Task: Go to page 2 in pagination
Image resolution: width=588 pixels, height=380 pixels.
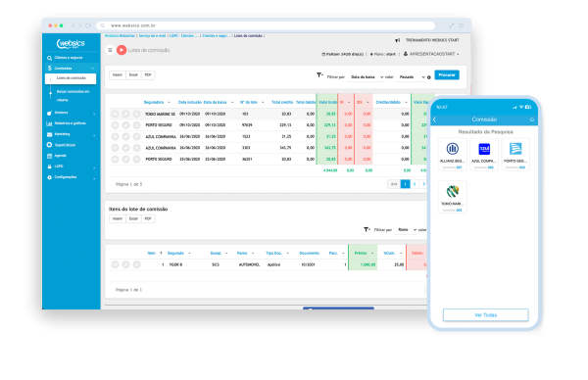Action: [415, 184]
